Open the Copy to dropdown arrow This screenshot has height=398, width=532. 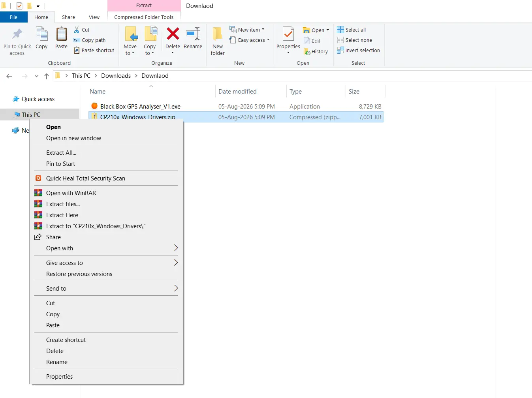point(153,53)
